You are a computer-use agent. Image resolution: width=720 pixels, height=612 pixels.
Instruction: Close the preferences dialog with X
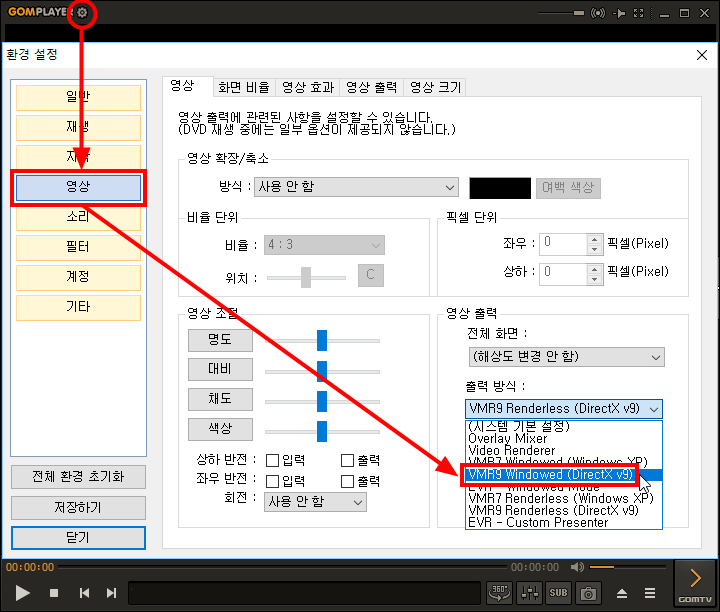(702, 55)
